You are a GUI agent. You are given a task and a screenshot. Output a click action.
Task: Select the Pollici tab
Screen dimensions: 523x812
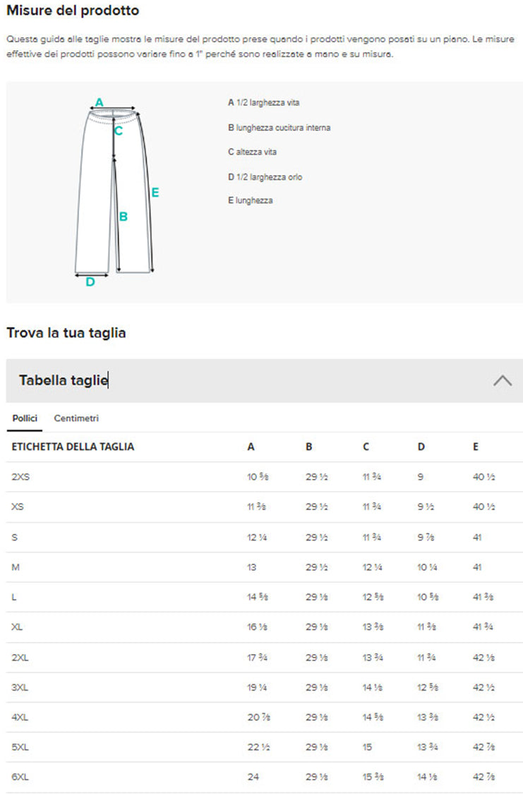coord(25,418)
